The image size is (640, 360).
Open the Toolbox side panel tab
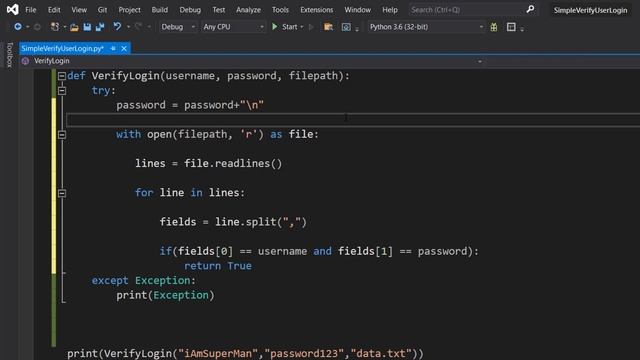[9, 54]
